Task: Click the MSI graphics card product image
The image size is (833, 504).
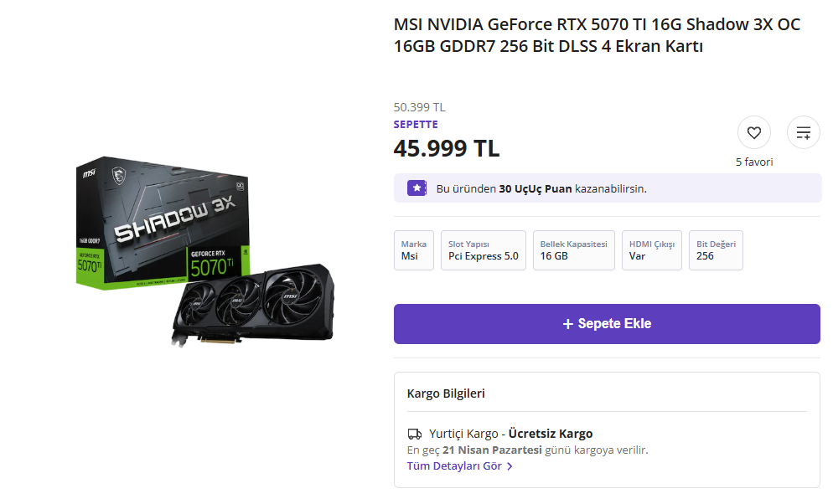Action: 204,250
